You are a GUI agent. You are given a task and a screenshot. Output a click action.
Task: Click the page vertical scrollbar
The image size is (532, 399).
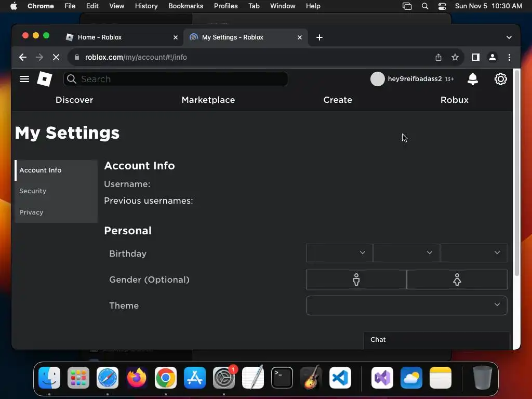coord(517,173)
